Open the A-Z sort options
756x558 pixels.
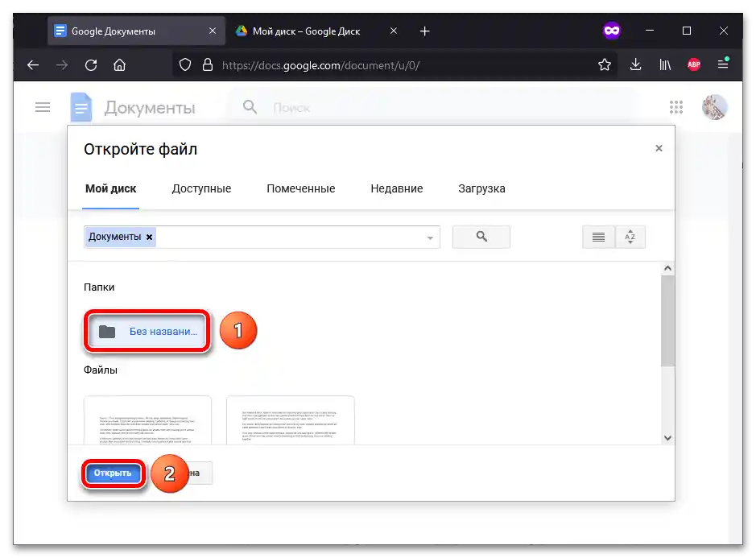[630, 237]
